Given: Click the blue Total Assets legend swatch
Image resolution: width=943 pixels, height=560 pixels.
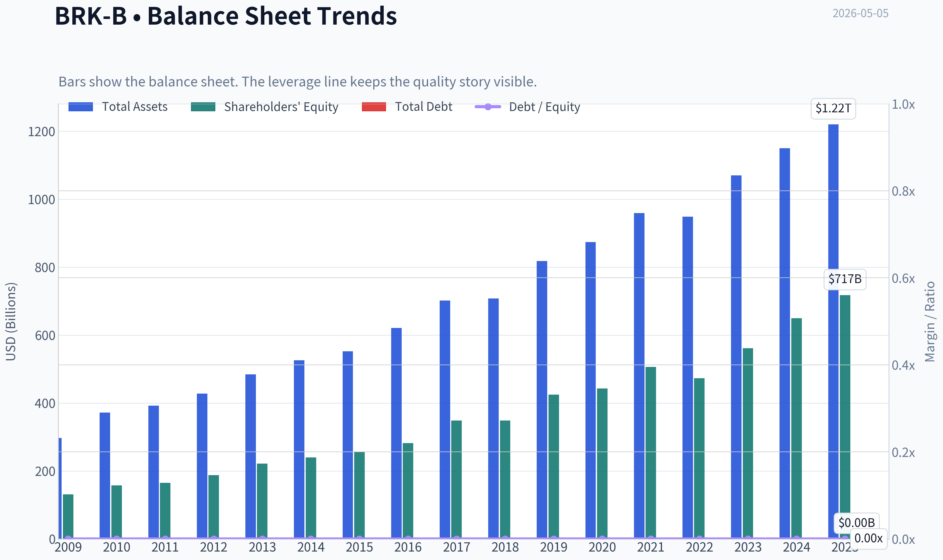Looking at the screenshot, I should coord(80,107).
